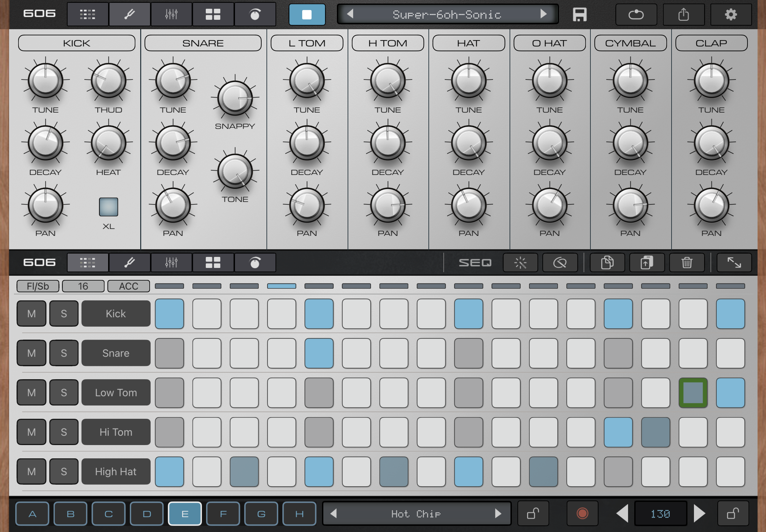Switch lower panel to mixer faders view
Image resolution: width=766 pixels, height=532 pixels.
[171, 263]
